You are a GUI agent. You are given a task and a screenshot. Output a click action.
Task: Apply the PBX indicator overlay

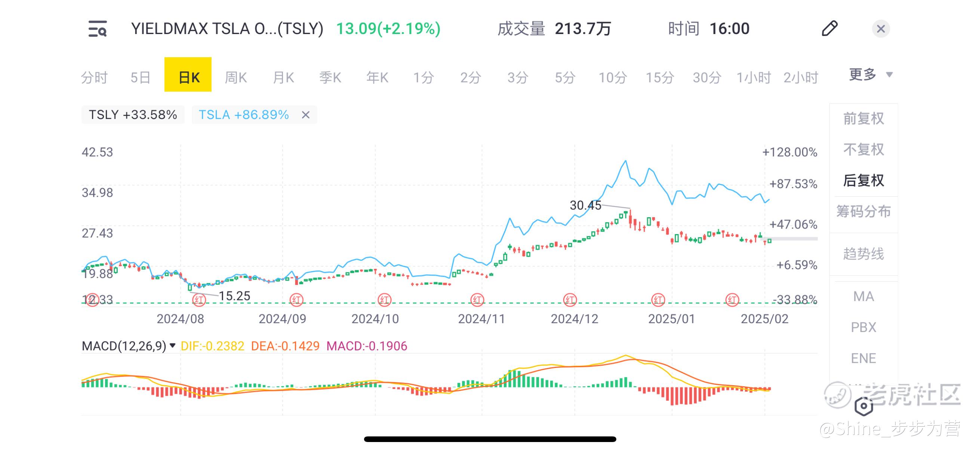[863, 327]
